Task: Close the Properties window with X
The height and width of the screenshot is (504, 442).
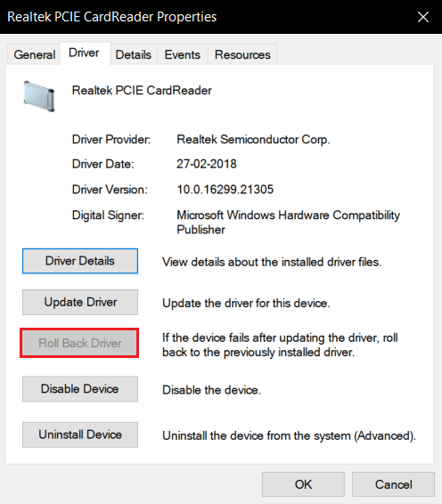Action: pos(423,17)
